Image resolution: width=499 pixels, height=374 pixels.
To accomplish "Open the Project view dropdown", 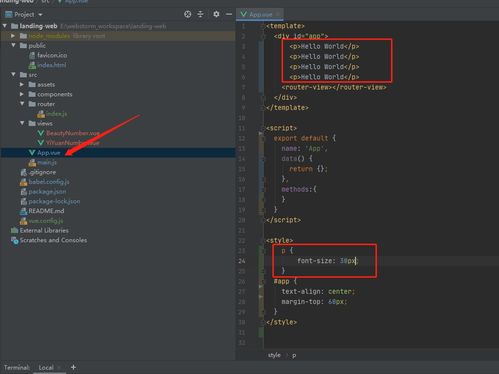I will [x=40, y=15].
